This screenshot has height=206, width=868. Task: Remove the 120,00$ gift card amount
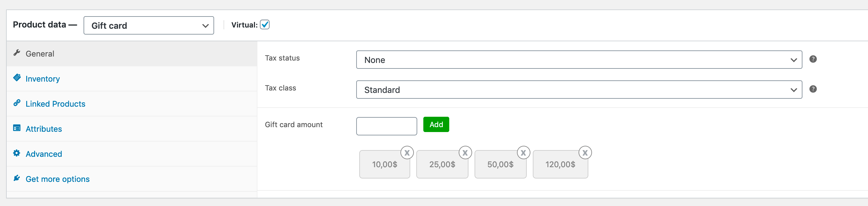click(585, 153)
